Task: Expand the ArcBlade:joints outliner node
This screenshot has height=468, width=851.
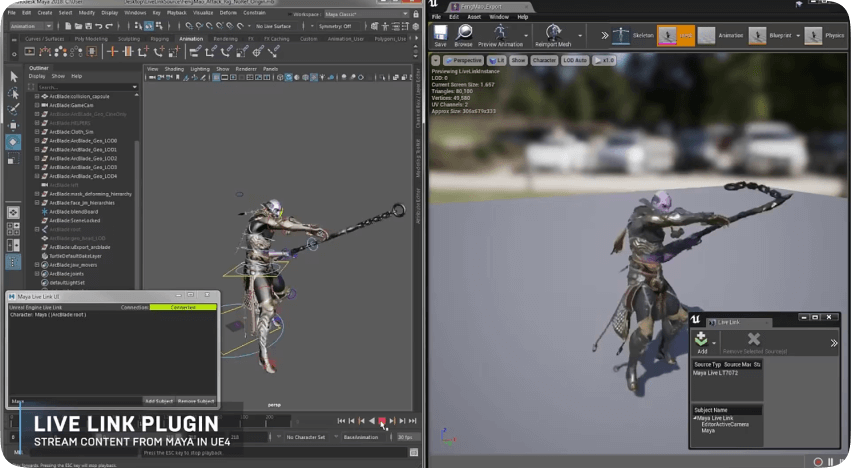Action: (x=37, y=274)
